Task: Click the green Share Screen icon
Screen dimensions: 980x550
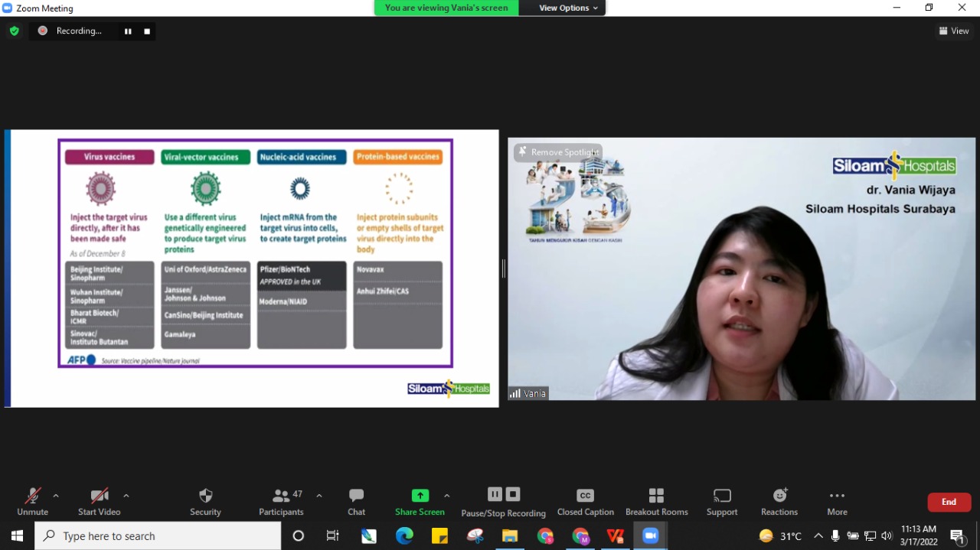Action: [420, 496]
